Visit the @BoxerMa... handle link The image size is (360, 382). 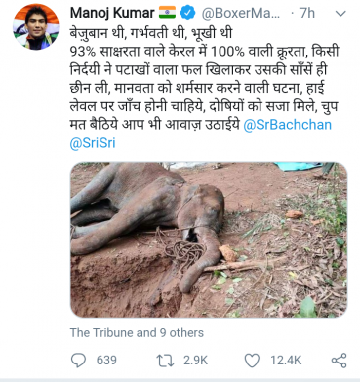241,13
